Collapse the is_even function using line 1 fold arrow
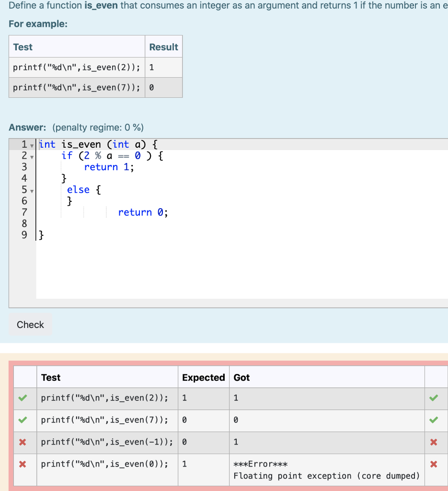Screen dimensions: 448x491 [31, 145]
